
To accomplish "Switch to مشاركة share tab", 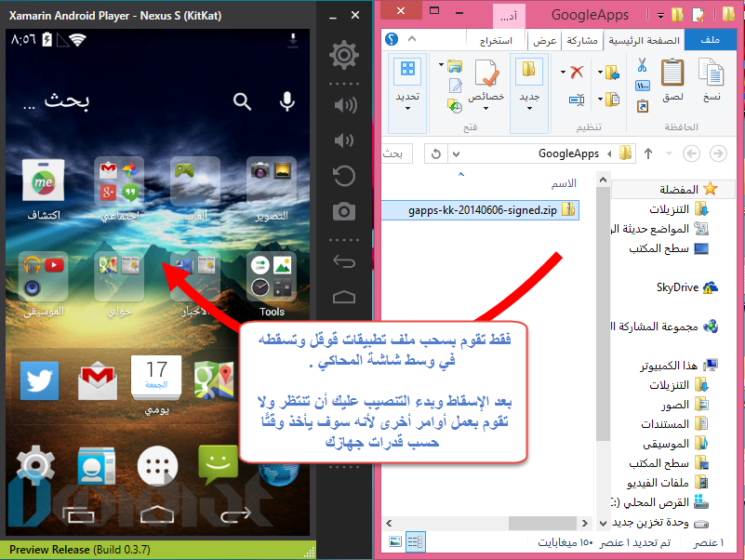I will [x=582, y=40].
